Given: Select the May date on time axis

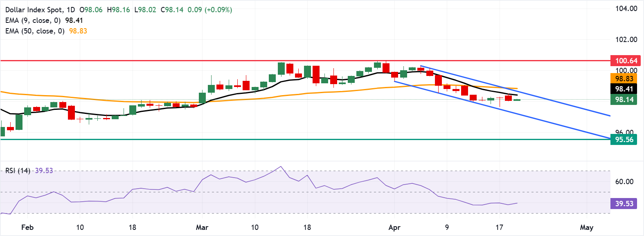Looking at the screenshot, I should click(x=586, y=227).
